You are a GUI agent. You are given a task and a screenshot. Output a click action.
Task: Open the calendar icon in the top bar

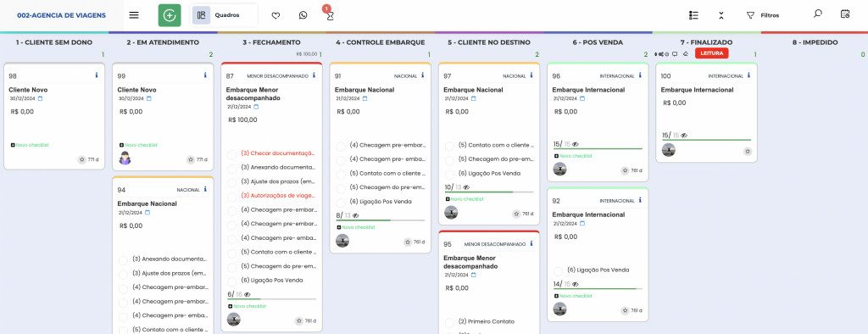click(x=845, y=14)
